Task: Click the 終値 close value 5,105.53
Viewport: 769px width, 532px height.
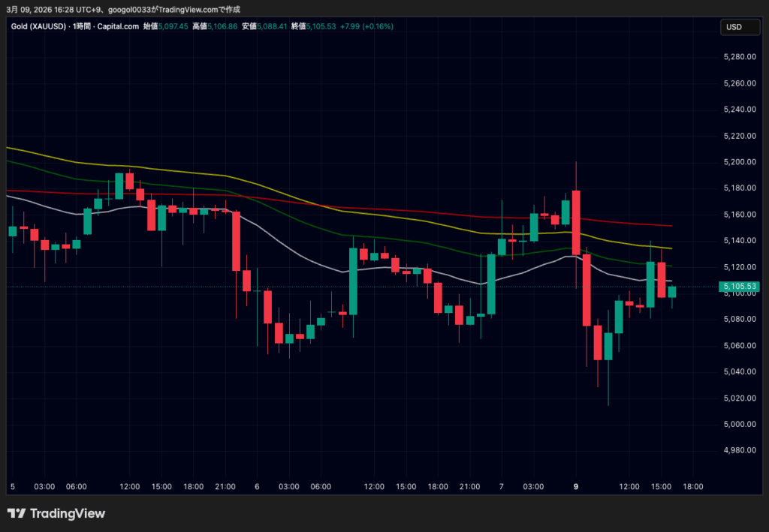Action: [322, 26]
